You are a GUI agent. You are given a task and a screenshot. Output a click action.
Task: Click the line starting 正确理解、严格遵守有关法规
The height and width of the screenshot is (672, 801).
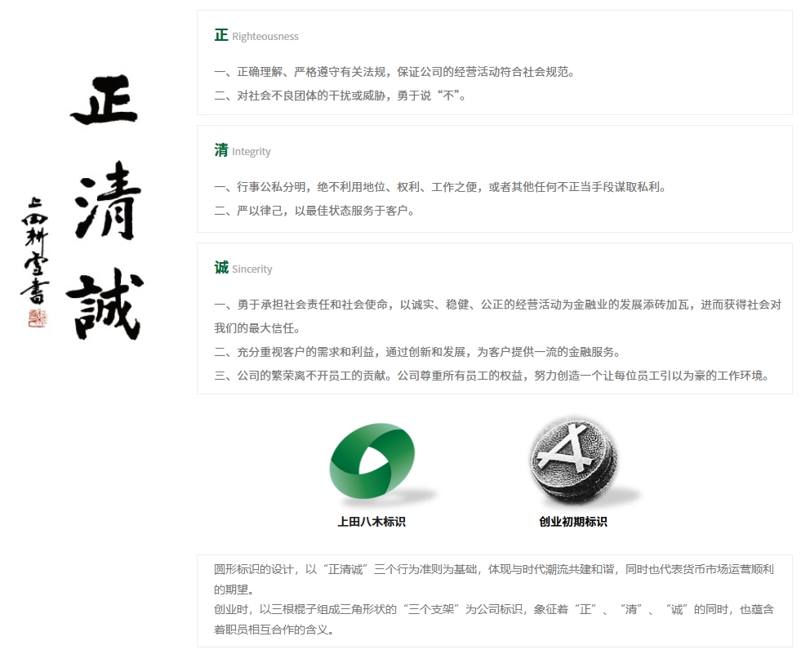coord(394,72)
